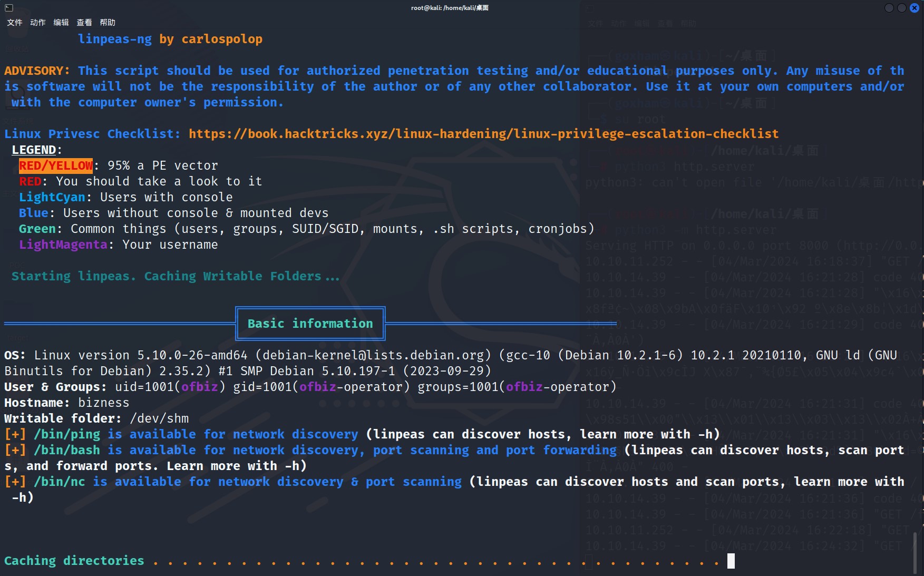
Task: Click the LightMagenta legend entry
Action: (x=63, y=245)
